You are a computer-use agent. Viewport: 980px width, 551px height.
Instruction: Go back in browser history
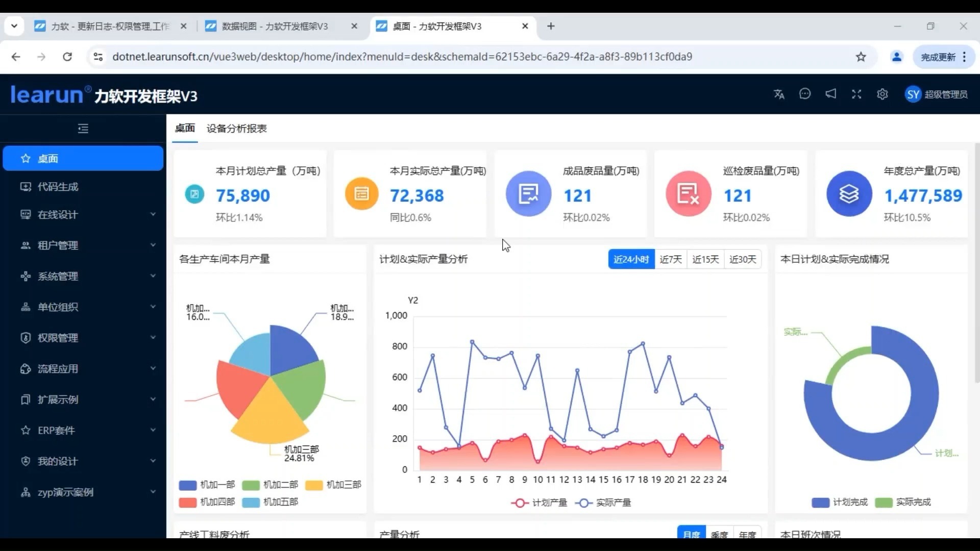click(16, 57)
